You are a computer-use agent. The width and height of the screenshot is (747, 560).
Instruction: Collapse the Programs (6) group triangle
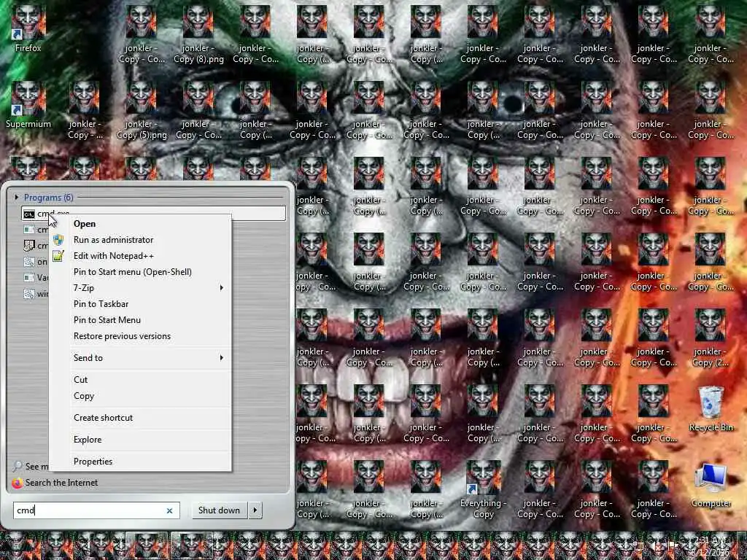pyautogui.click(x=17, y=197)
